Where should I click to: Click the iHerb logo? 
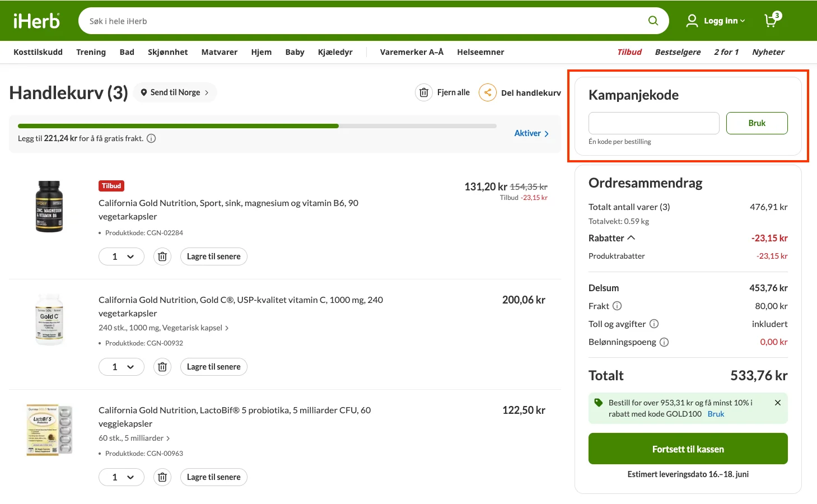36,21
